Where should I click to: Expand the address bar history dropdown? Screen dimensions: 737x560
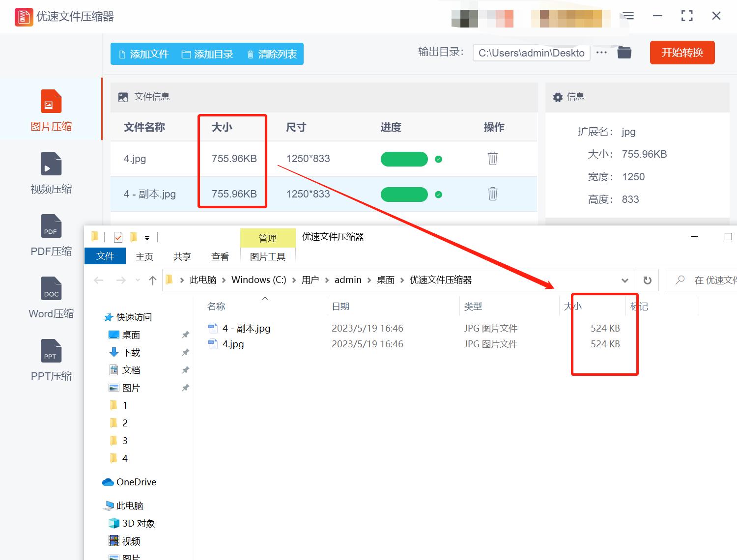tap(625, 280)
